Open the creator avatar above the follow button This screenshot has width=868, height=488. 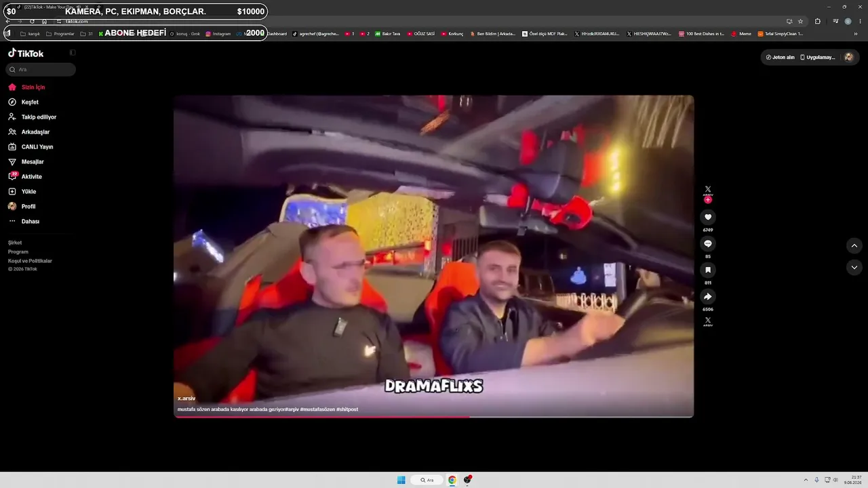(x=708, y=190)
